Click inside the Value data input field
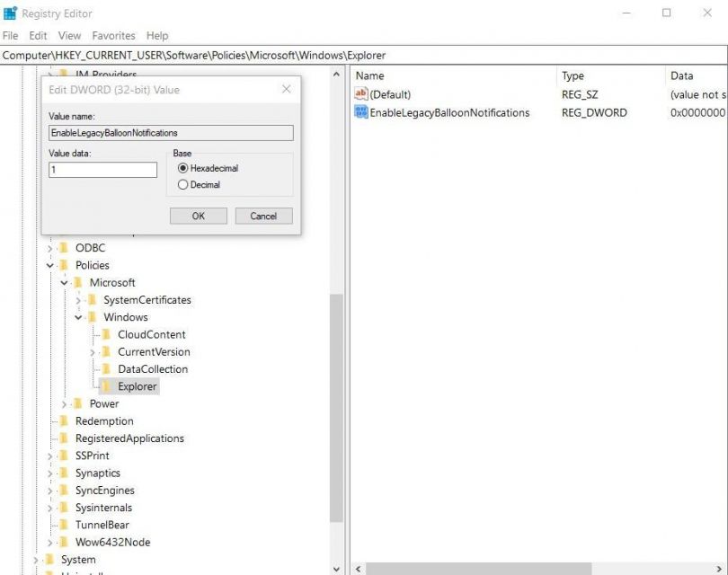This screenshot has width=728, height=575. pyautogui.click(x=102, y=171)
